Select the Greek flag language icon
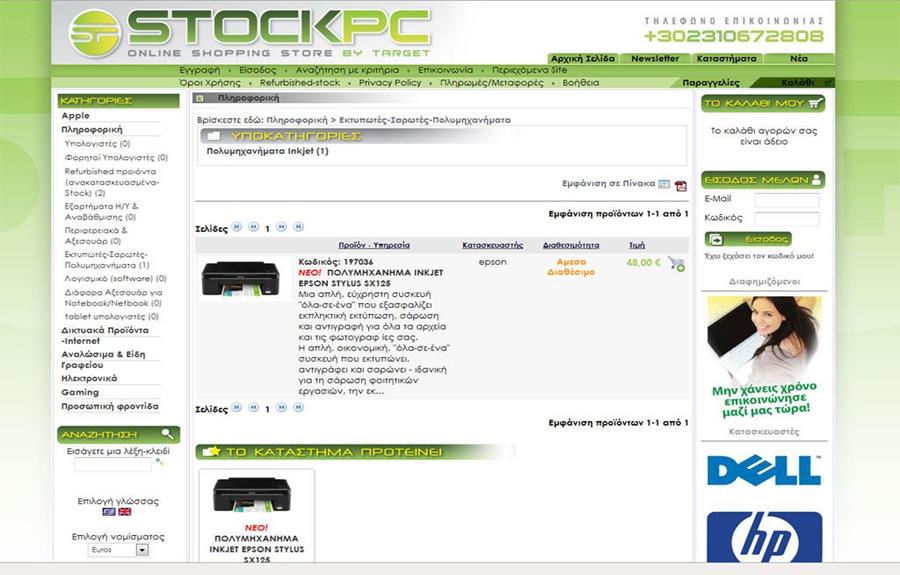This screenshot has height=575, width=900. coord(108,511)
